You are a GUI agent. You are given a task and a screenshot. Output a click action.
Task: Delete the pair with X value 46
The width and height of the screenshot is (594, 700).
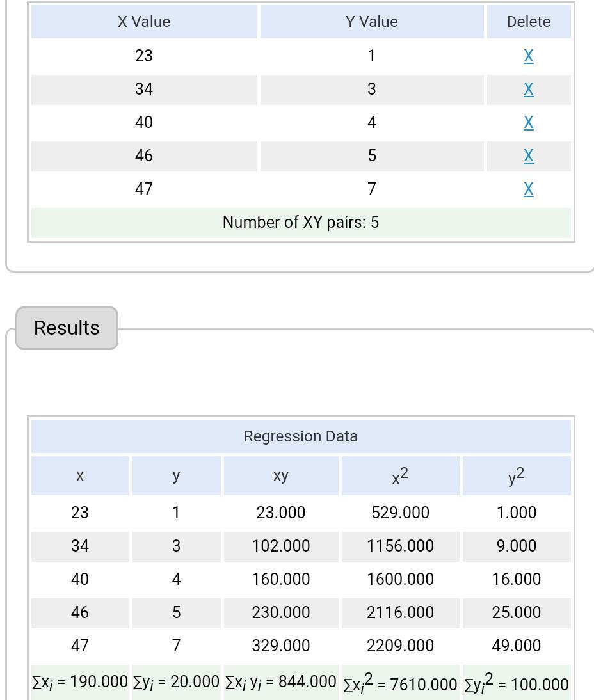pos(528,156)
